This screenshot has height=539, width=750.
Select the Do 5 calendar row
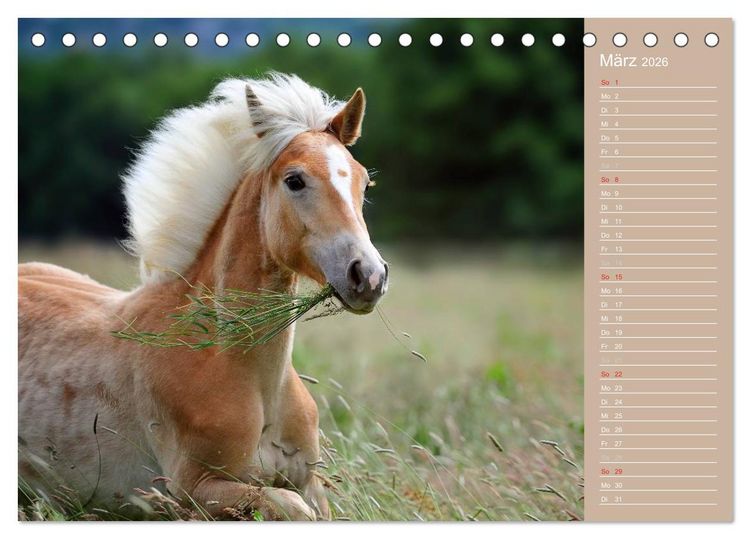pos(658,138)
